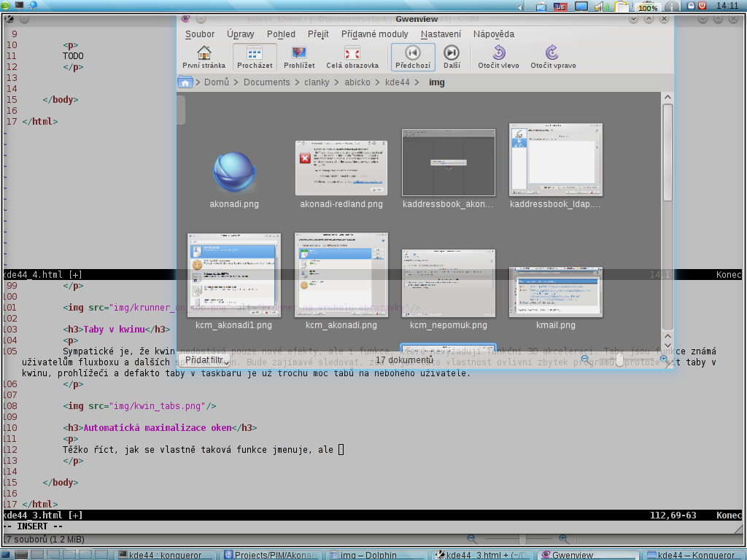Expand the arrow after abicko breadcrumb

click(x=377, y=82)
